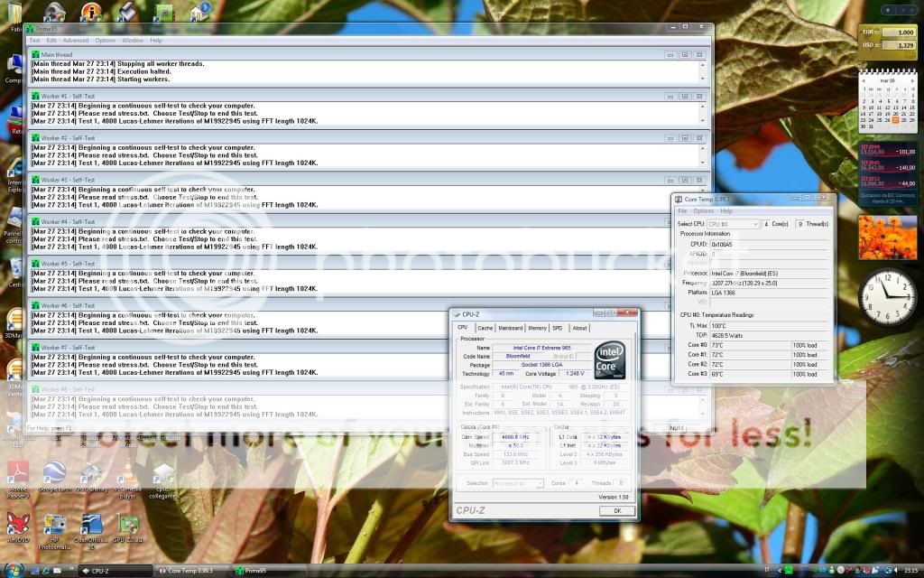
Task: Click the EUR value field in currency gadget
Action: (898, 33)
